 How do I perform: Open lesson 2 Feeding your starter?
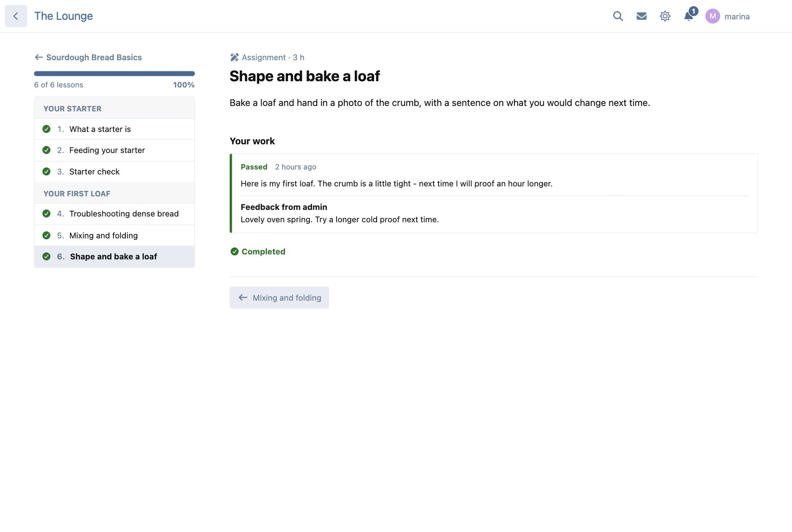[114, 150]
